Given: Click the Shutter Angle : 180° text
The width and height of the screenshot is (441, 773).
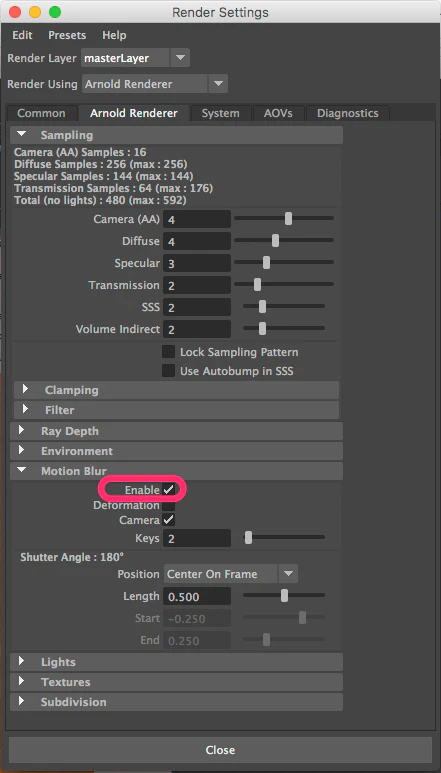Looking at the screenshot, I should click(x=72, y=558).
